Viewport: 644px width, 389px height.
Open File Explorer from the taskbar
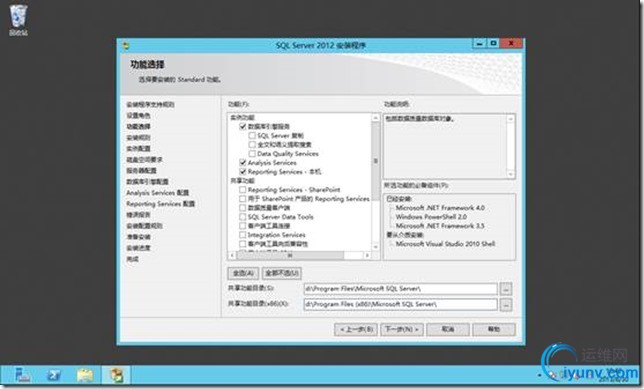coord(85,375)
